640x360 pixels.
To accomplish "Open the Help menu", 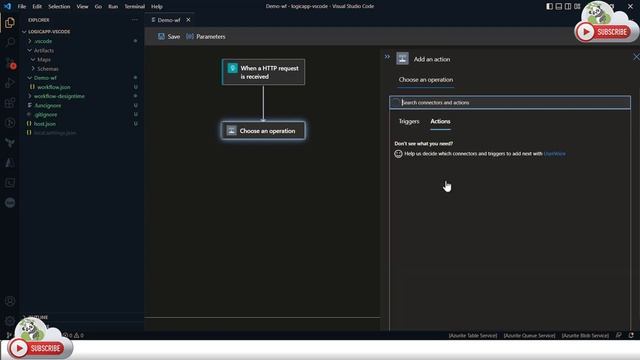I will click(157, 6).
